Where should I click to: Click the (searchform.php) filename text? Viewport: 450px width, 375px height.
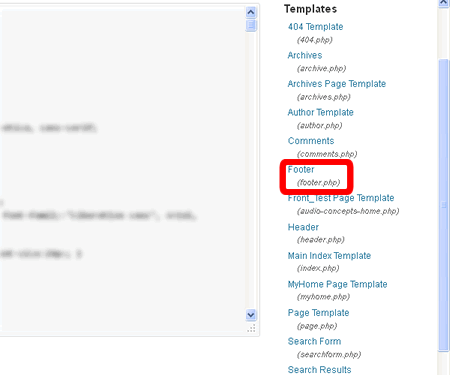329,354
